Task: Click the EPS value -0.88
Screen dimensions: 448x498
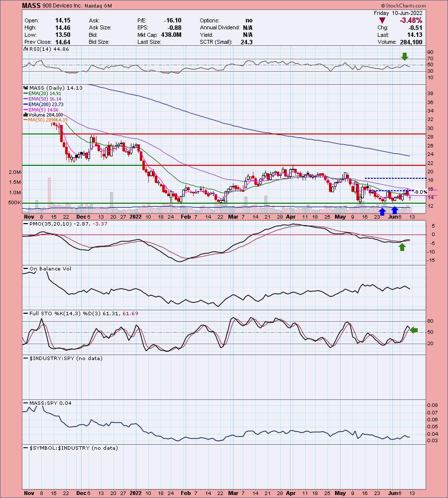Action: tap(175, 27)
